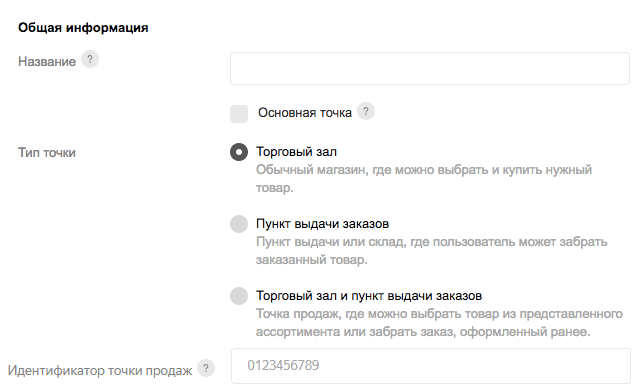Click the Тип точки field label

[x=47, y=153]
